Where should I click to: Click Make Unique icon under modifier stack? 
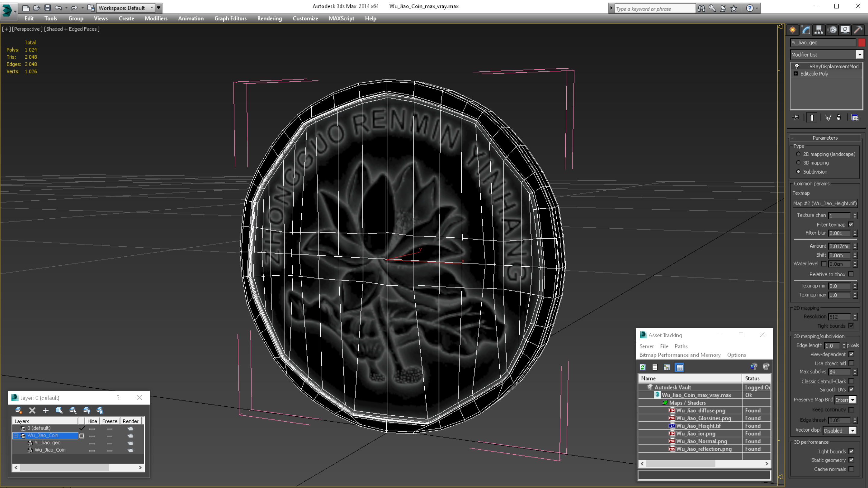coord(828,117)
